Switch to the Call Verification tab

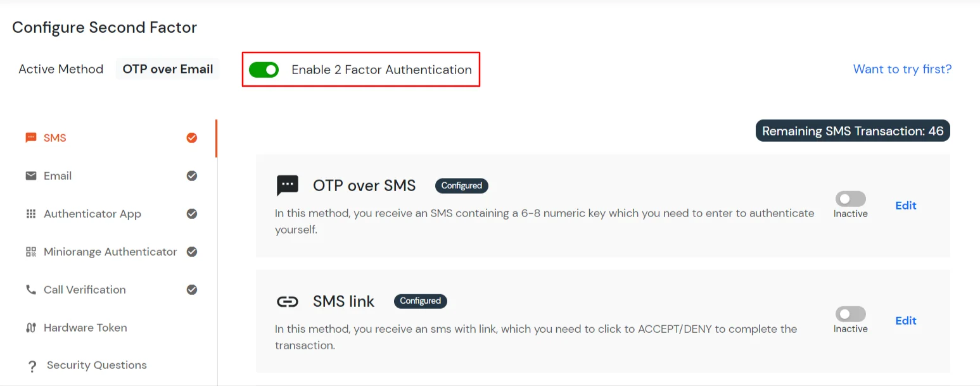click(x=85, y=290)
